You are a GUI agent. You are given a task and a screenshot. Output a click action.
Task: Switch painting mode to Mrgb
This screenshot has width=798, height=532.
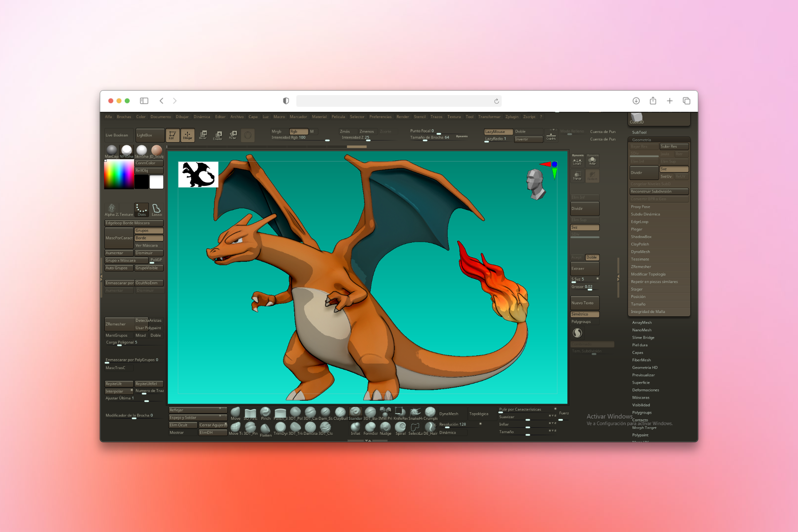pyautogui.click(x=277, y=131)
